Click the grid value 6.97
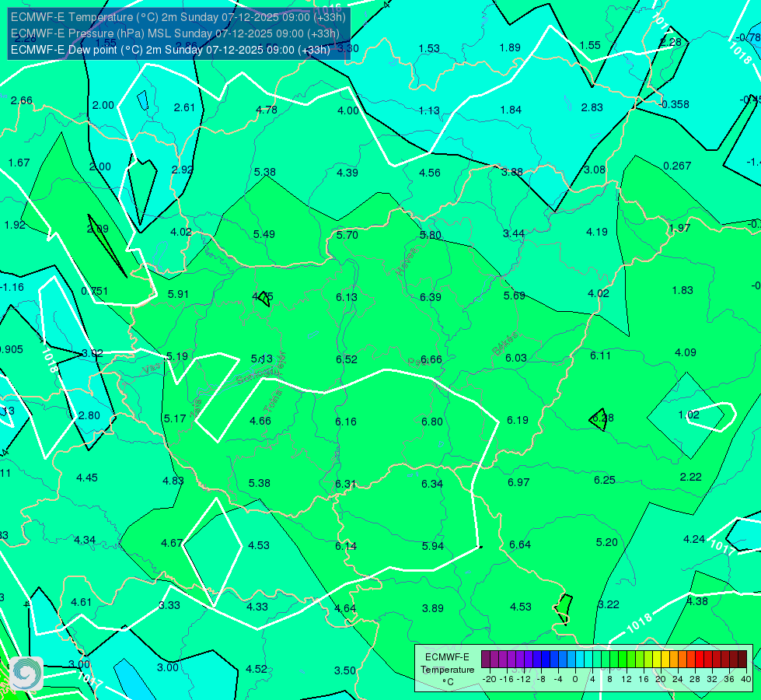The height and width of the screenshot is (700, 761). (518, 482)
